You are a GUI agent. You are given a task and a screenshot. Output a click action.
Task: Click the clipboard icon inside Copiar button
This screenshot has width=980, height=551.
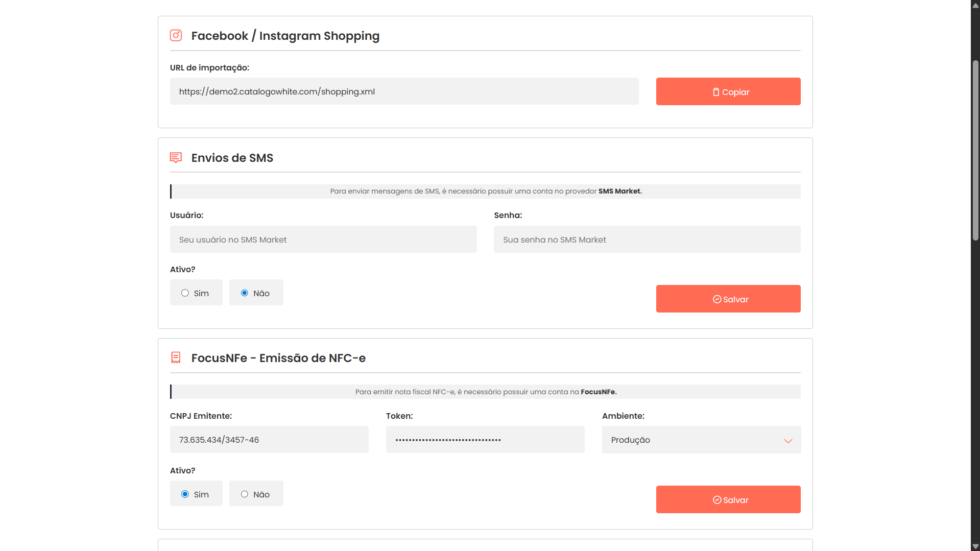716,91
